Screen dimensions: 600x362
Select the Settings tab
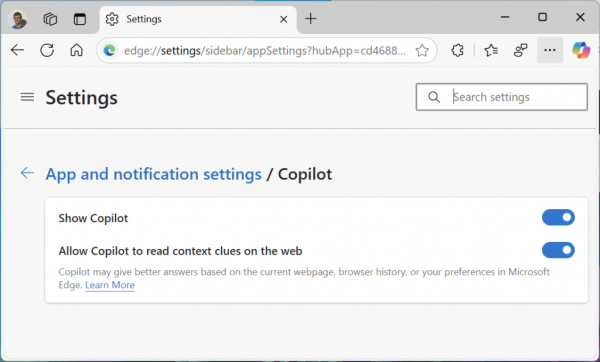pyautogui.click(x=198, y=19)
